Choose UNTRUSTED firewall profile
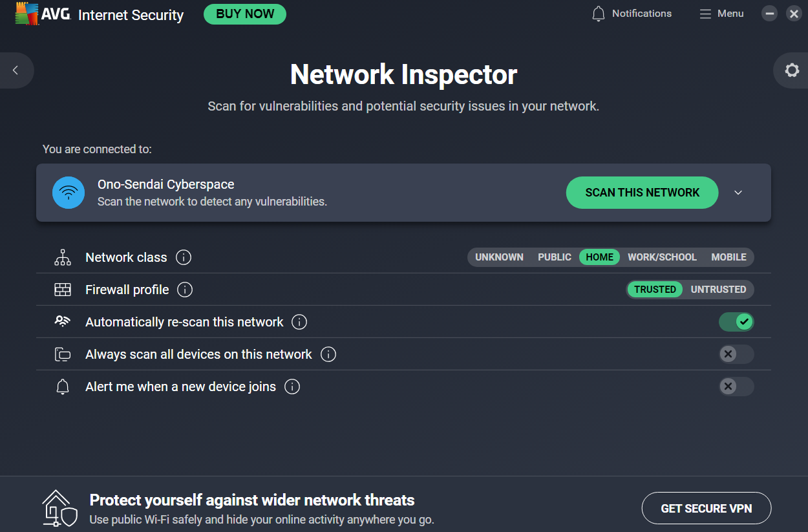Screen dimensions: 808x532 point(718,290)
